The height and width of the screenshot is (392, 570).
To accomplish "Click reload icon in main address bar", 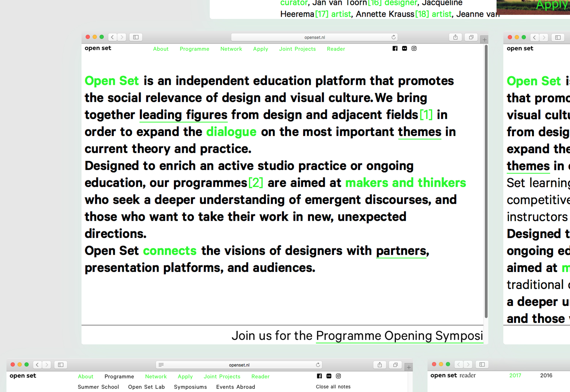I will pos(393,37).
